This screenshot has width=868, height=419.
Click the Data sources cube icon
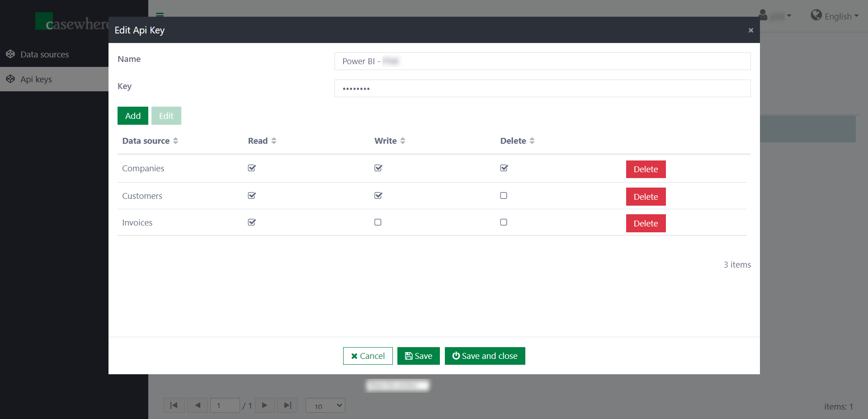[10, 54]
